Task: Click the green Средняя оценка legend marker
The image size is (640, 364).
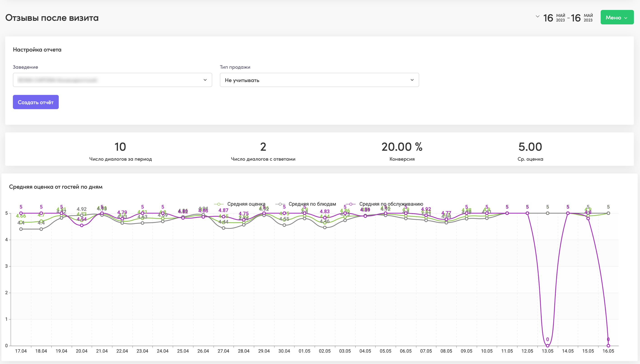Action: pos(219,204)
